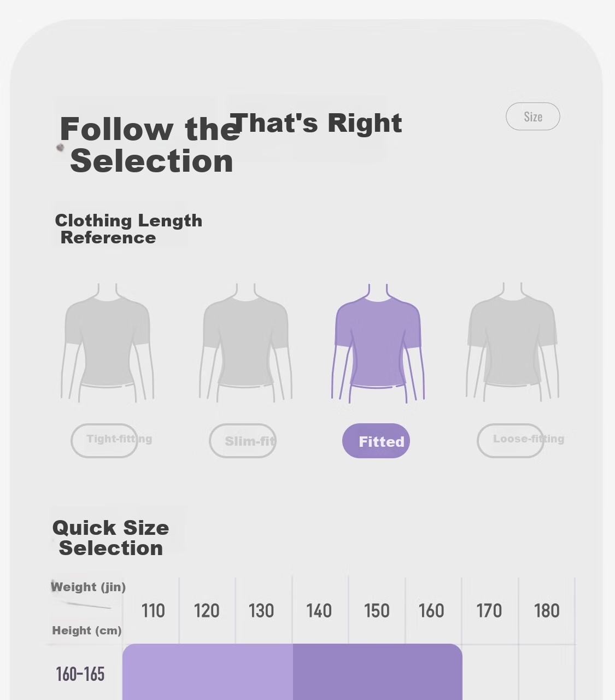Select the 180 weight column header
Viewport: 615px width, 700px height.
pos(547,610)
